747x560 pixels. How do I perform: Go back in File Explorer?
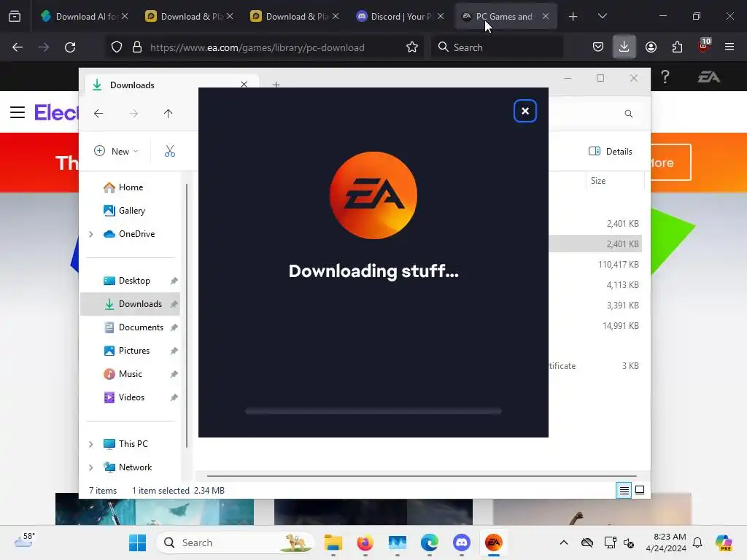[x=98, y=113]
